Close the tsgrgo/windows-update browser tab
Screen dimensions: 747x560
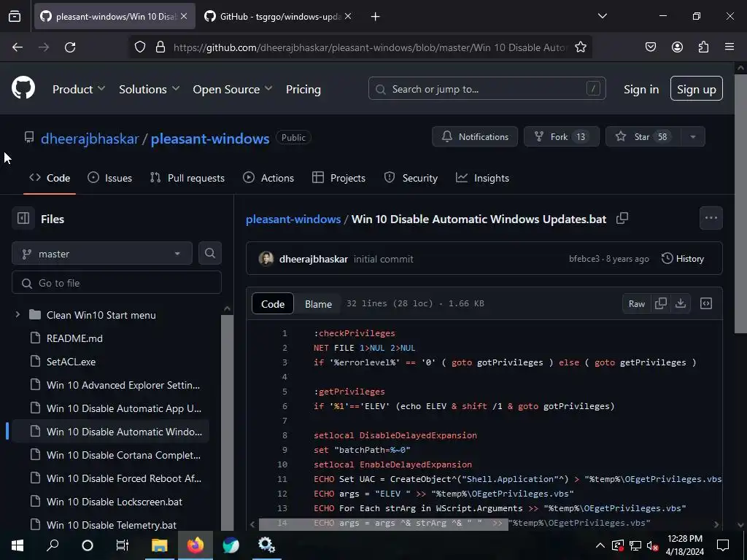pyautogui.click(x=348, y=16)
